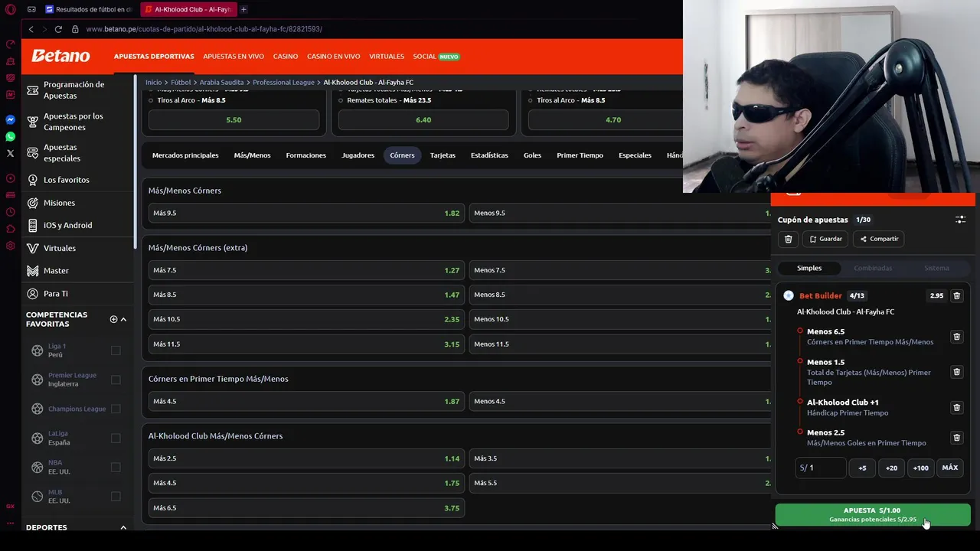Place bet with green APUESTA S/1.00 button

[x=872, y=515]
